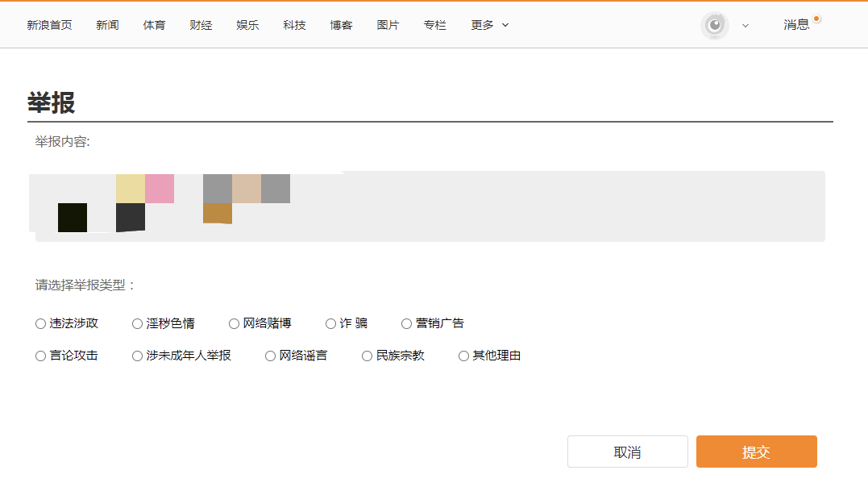Image resolution: width=868 pixels, height=487 pixels.
Task: Submit the report with 提交
Action: pyautogui.click(x=757, y=452)
